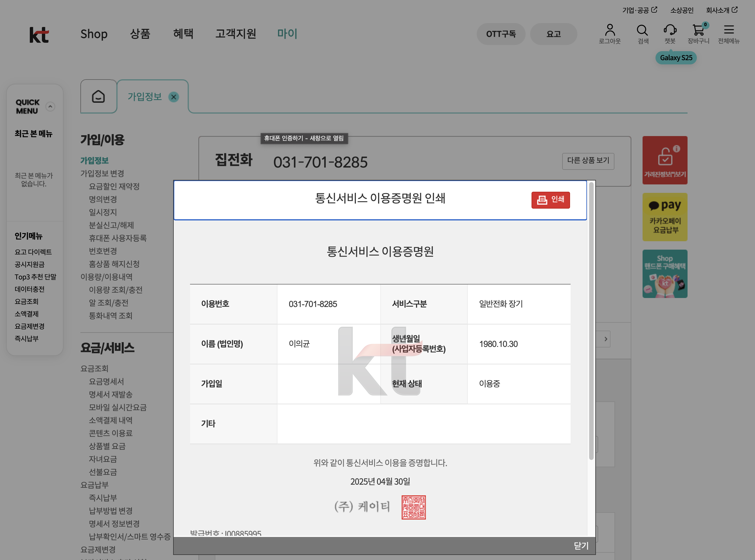755x560 pixels.
Task: Open the 고객지원 menu
Action: coord(236,34)
